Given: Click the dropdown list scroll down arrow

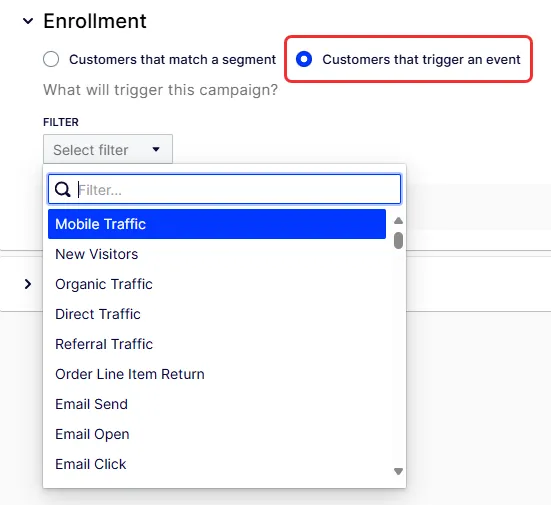Looking at the screenshot, I should (398, 471).
